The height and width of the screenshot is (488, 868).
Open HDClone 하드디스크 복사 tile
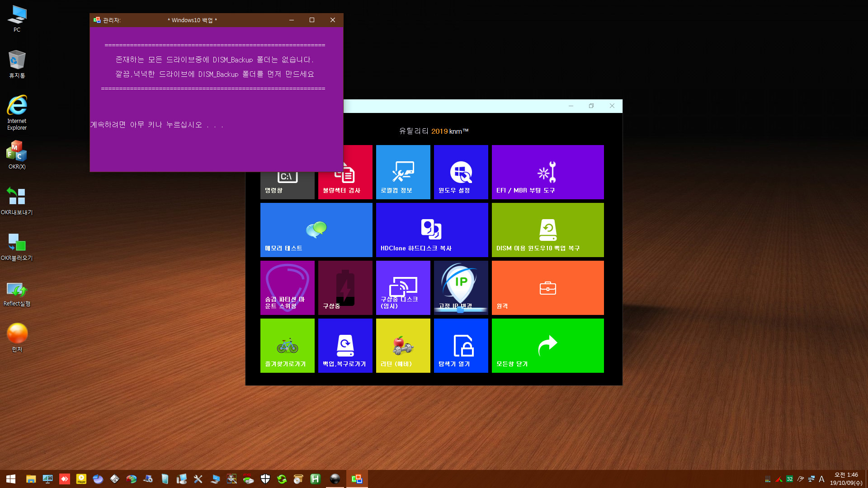tap(432, 230)
